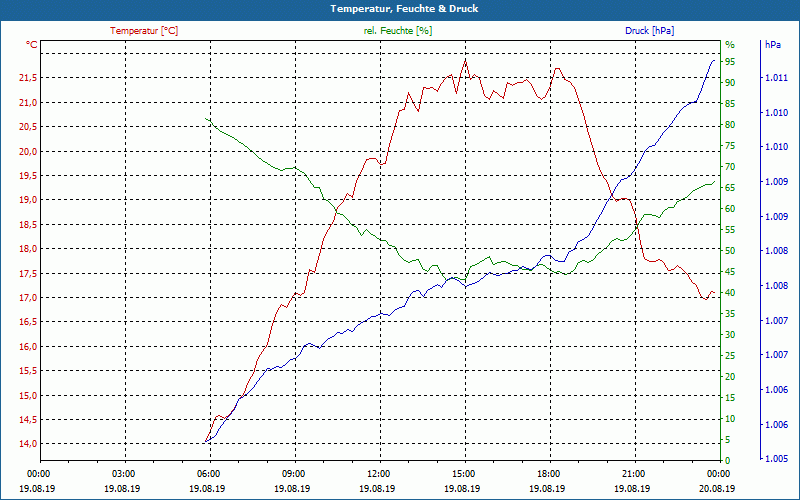The width and height of the screenshot is (800, 500).
Task: Click the green "60" humidity axis value
Action: point(730,209)
